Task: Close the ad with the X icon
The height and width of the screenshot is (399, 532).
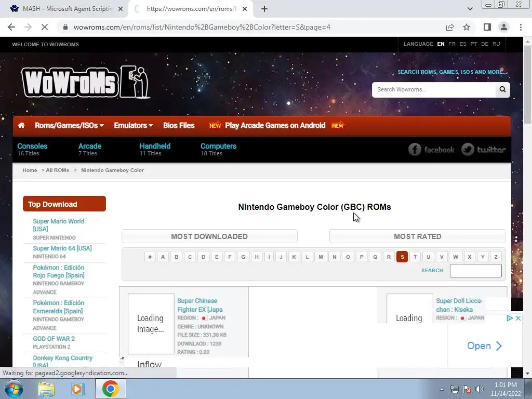Action: [518, 318]
